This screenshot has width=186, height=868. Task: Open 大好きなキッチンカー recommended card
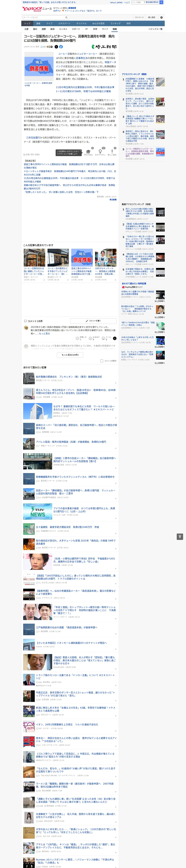pyautogui.click(x=106, y=264)
